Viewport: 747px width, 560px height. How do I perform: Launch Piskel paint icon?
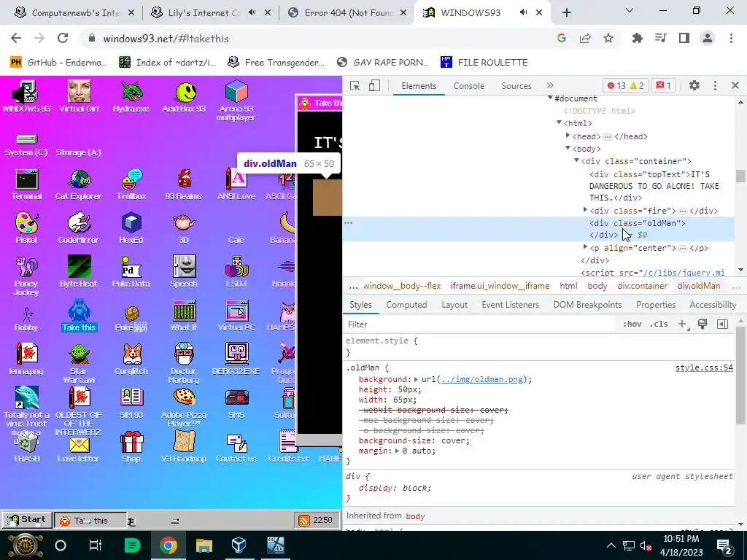pos(27,228)
